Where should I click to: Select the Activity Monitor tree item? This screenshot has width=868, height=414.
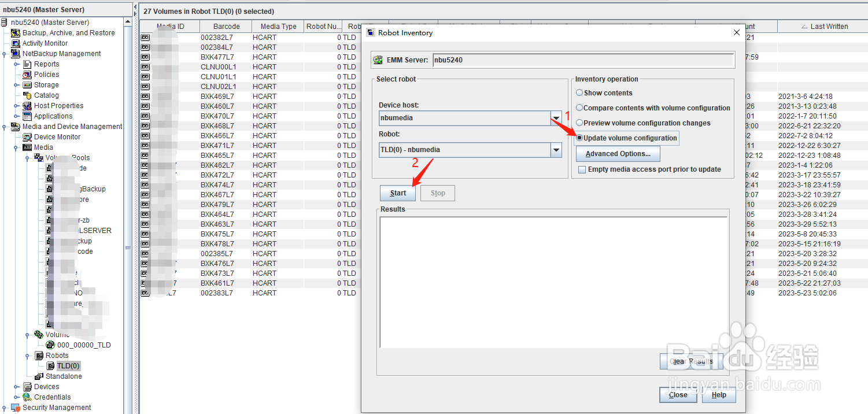click(x=45, y=43)
